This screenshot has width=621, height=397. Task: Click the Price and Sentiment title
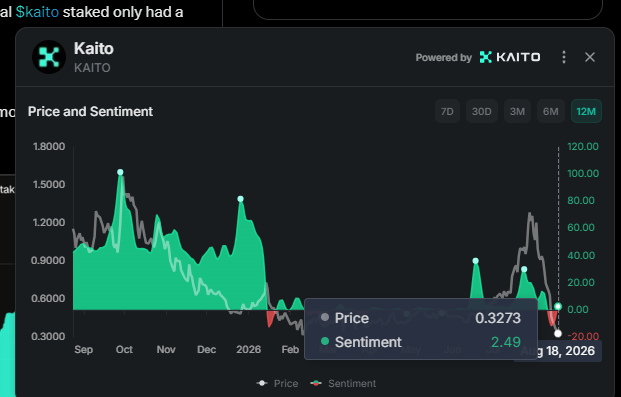click(90, 111)
